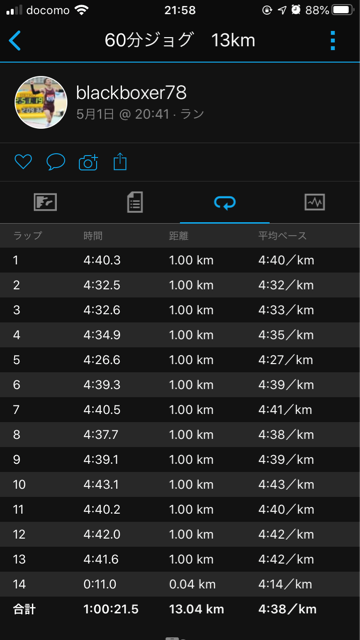Switch to the stats document tab

coord(135,202)
